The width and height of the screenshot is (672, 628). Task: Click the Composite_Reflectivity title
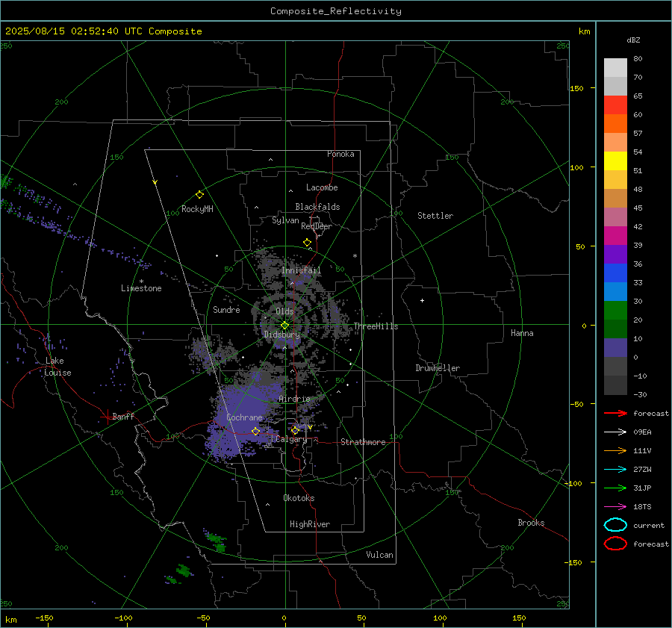click(x=336, y=11)
